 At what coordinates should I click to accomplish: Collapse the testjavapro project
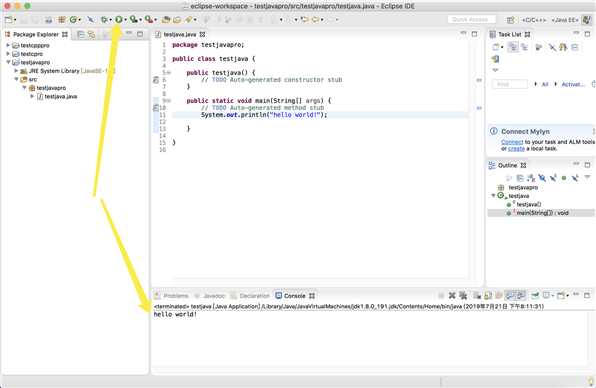click(8, 62)
